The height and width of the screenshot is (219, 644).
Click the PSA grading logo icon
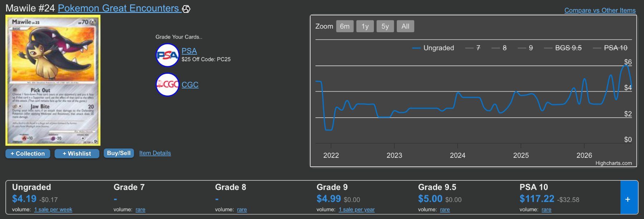click(167, 55)
